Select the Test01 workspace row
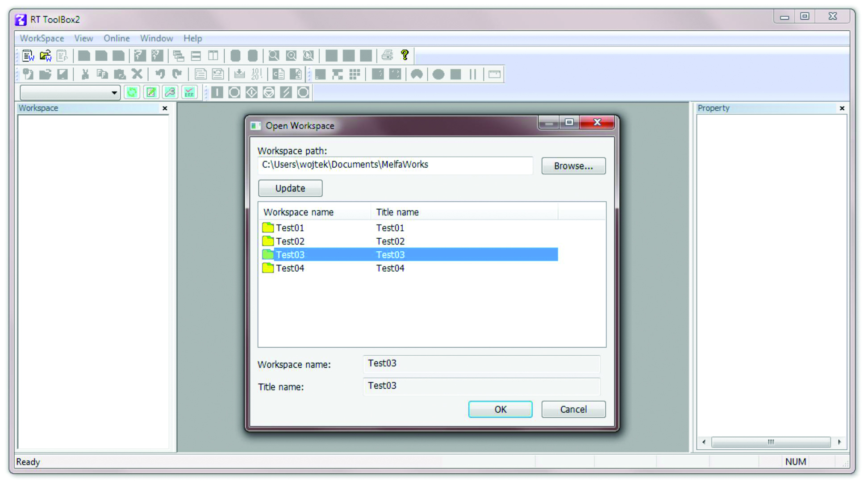The image size is (868, 481). tap(409, 228)
